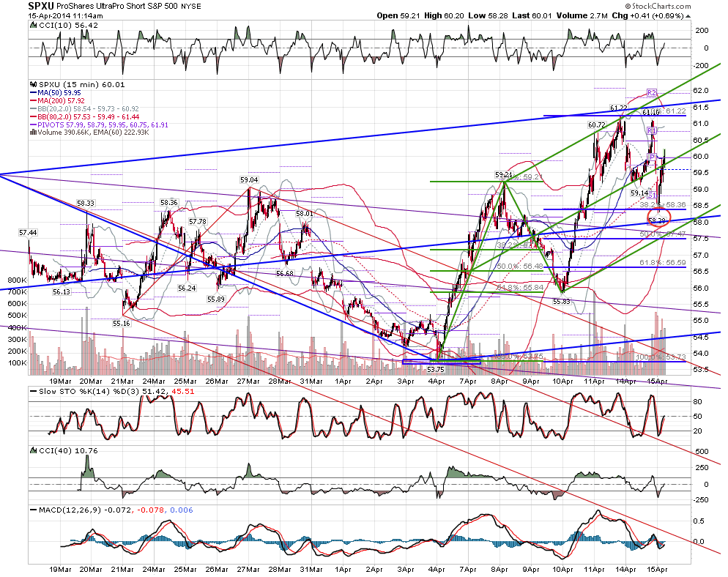Click the black line marker before Slow STO
728x577 pixels.
coord(33,391)
